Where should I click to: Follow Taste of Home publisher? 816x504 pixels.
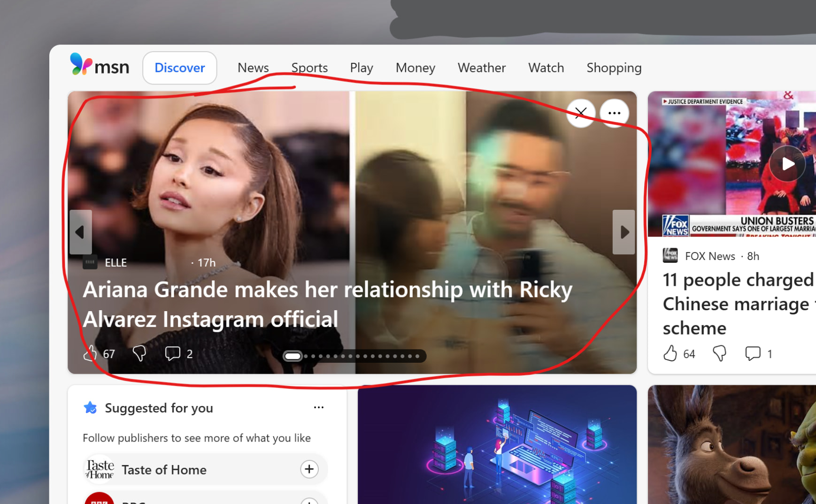[309, 469]
